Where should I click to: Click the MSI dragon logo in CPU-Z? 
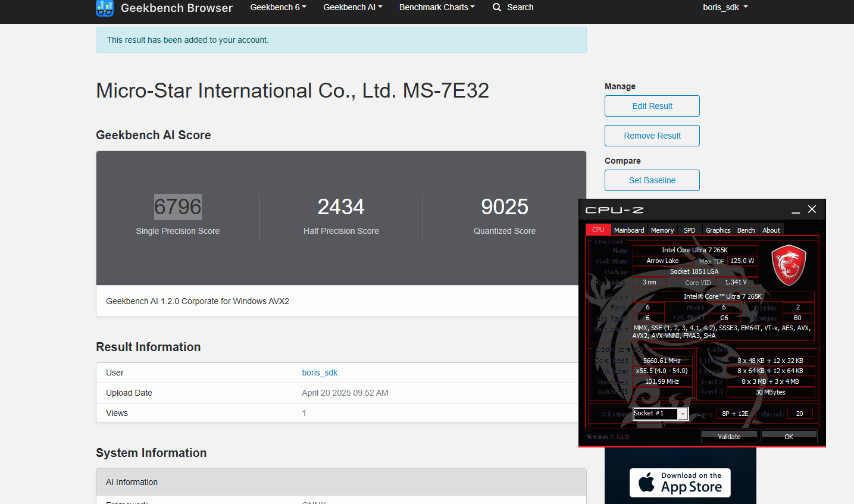(x=789, y=266)
